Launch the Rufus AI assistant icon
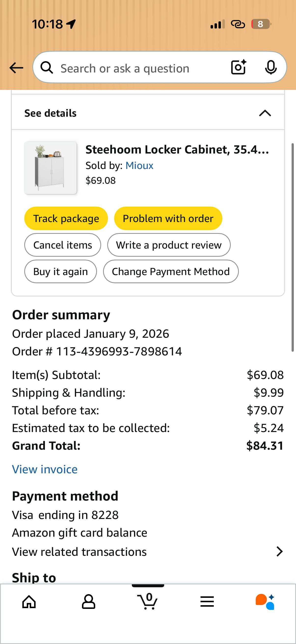Image resolution: width=296 pixels, height=644 pixels. pos(265,602)
